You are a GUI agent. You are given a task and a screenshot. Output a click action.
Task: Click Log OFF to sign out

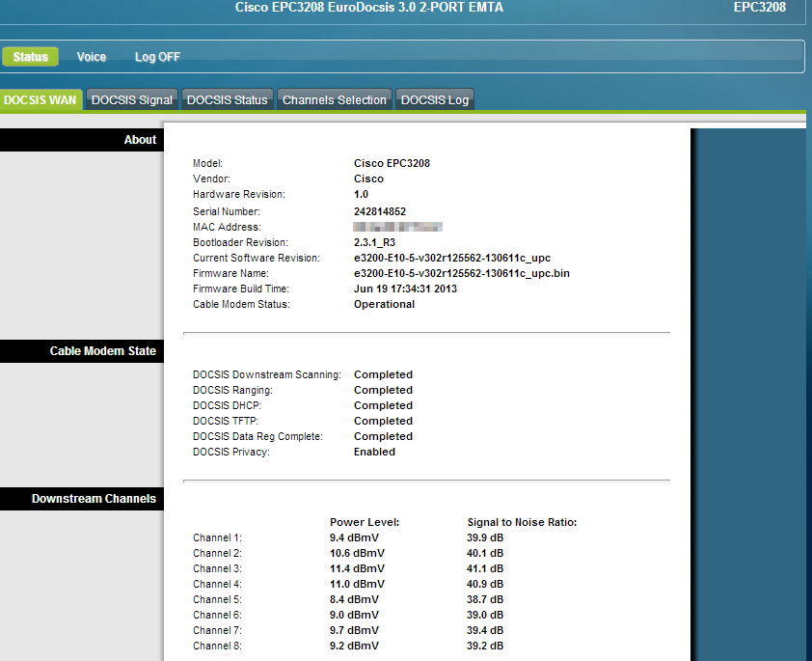157,57
